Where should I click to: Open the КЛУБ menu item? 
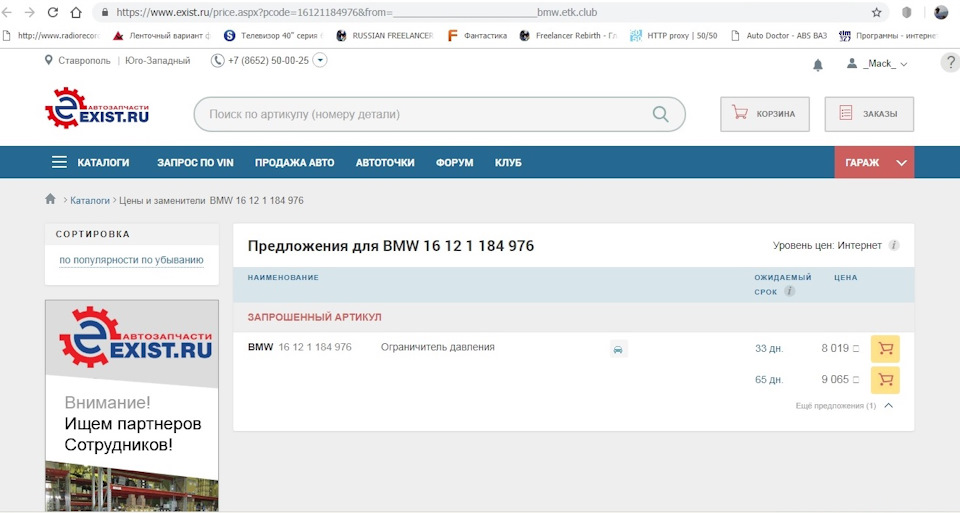[x=508, y=163]
